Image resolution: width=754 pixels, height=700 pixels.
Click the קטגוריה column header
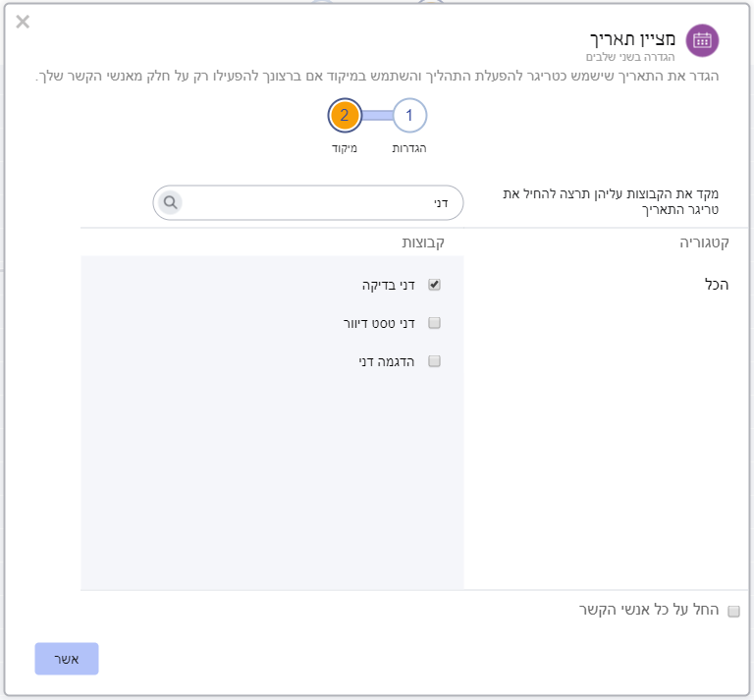tap(701, 242)
